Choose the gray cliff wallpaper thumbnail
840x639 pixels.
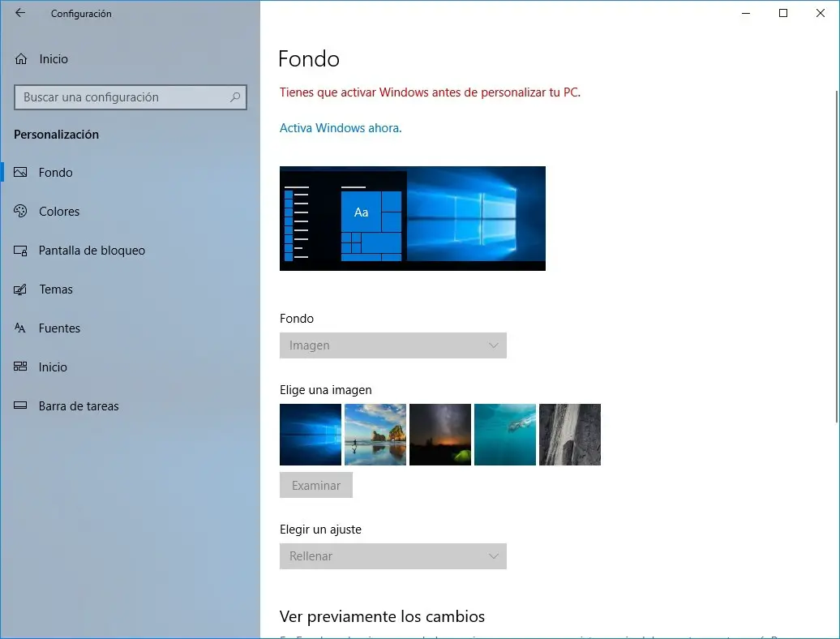(569, 435)
